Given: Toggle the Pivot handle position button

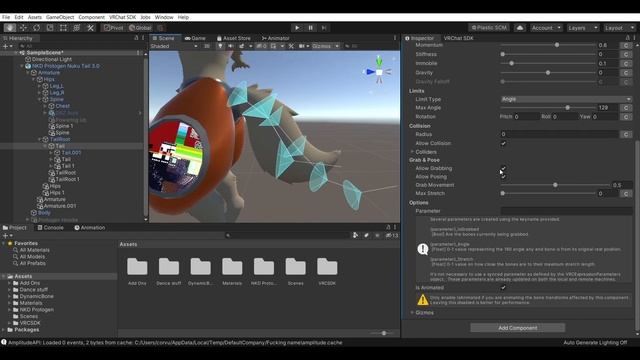Looking at the screenshot, I should click(113, 28).
